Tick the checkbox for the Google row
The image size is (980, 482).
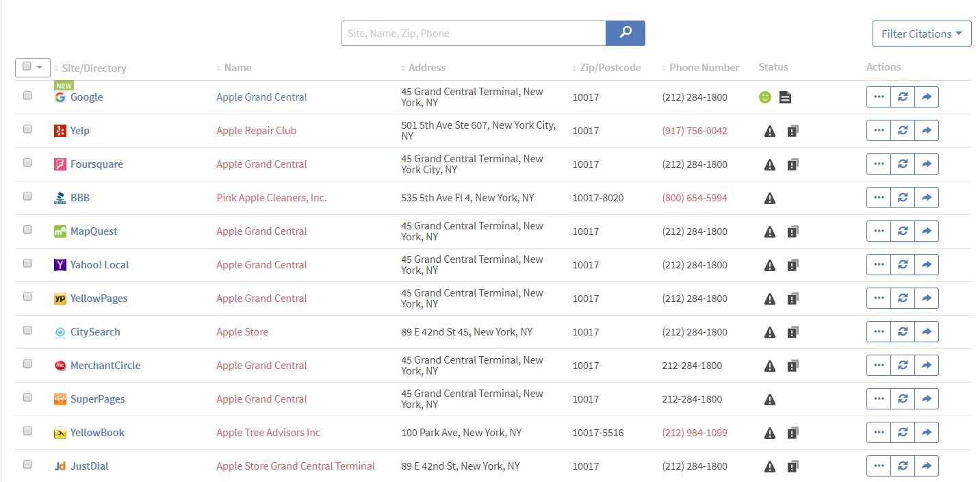point(27,96)
